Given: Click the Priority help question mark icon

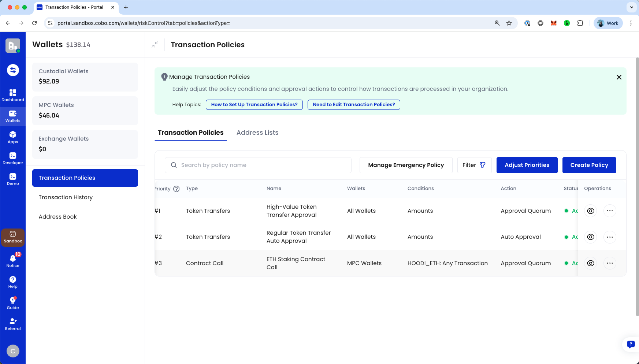Looking at the screenshot, I should tap(176, 189).
